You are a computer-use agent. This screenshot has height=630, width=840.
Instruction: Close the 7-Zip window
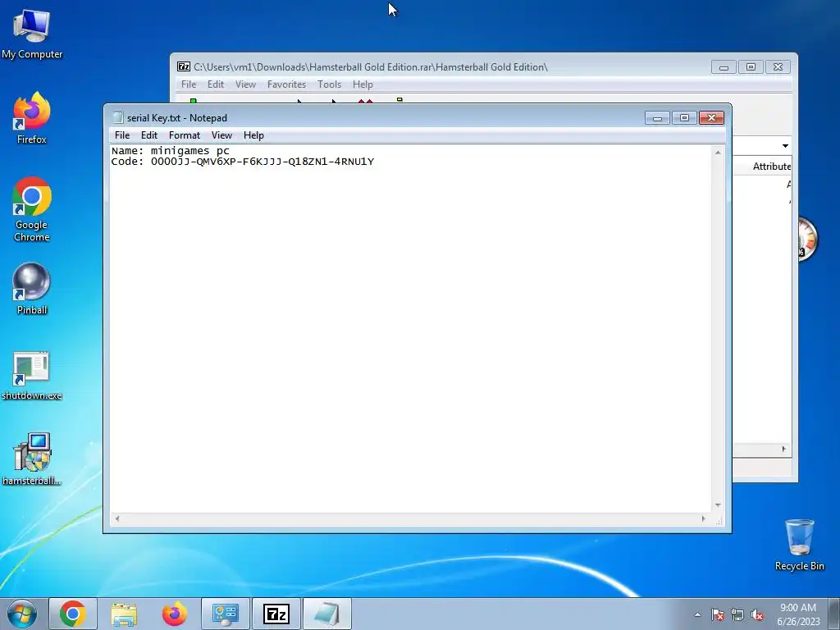click(778, 67)
